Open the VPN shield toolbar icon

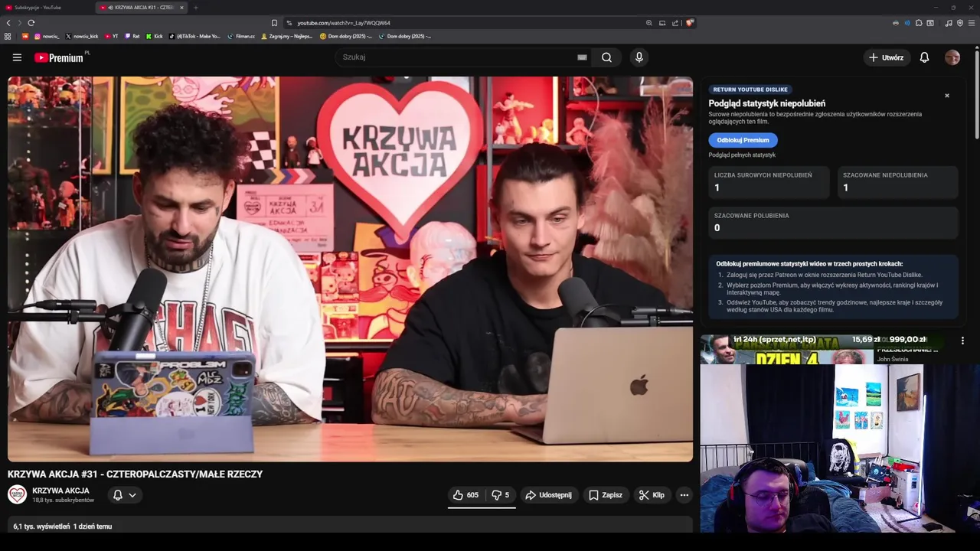(960, 23)
